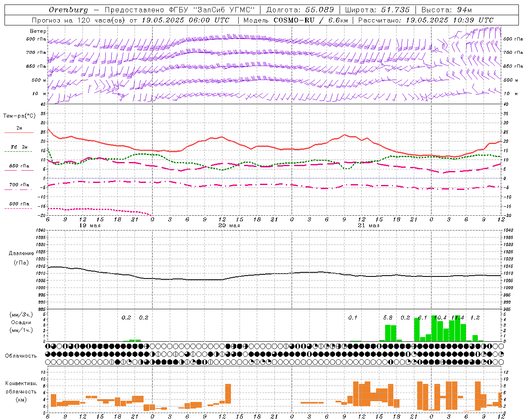This screenshot has height=420, width=525.
Task: Click the '11.4' precipitation total
Action: coord(458,318)
